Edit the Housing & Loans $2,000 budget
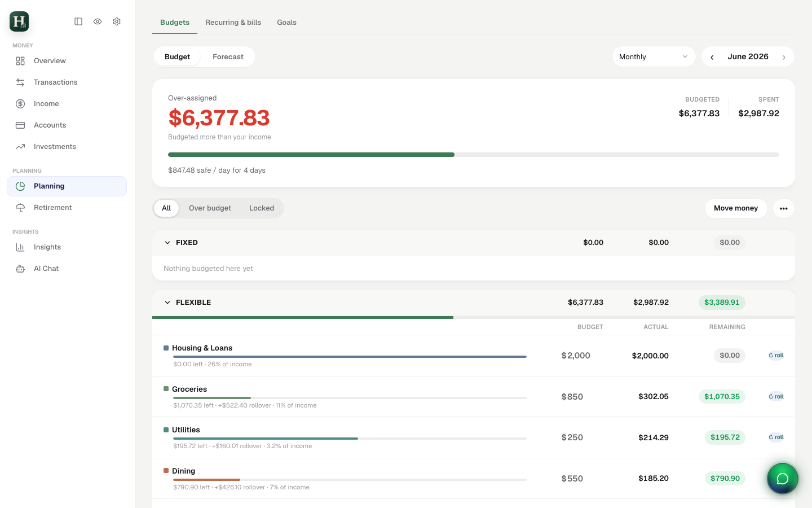Image resolution: width=812 pixels, height=508 pixels. click(x=576, y=356)
